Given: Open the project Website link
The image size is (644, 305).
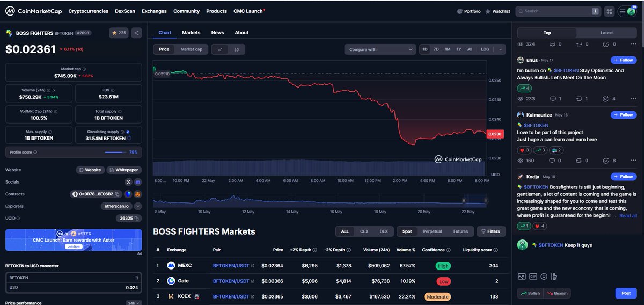Looking at the screenshot, I should coord(90,170).
